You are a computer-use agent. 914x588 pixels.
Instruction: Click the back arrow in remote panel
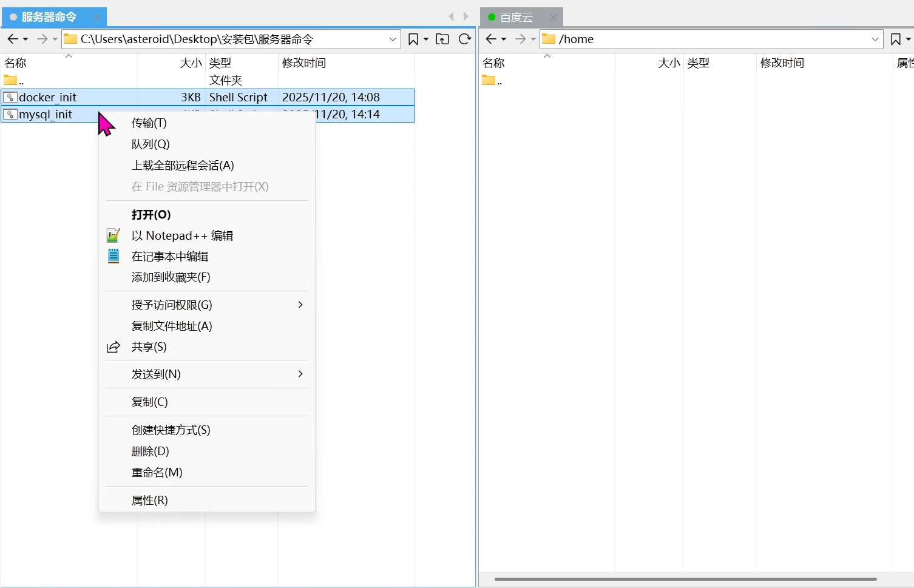click(491, 39)
